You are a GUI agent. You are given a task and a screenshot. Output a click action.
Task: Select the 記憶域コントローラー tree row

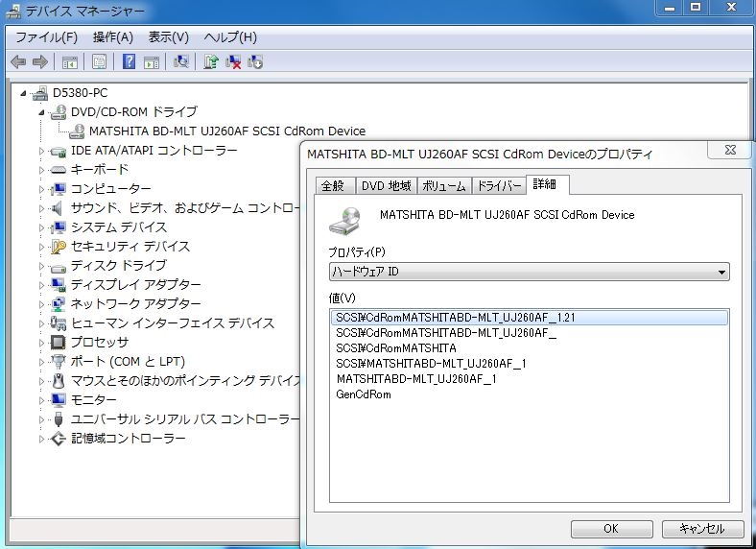tap(129, 439)
